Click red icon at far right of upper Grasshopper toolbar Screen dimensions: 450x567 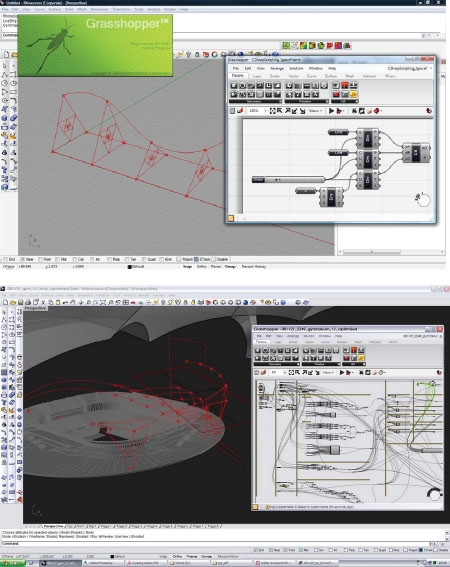pos(429,111)
